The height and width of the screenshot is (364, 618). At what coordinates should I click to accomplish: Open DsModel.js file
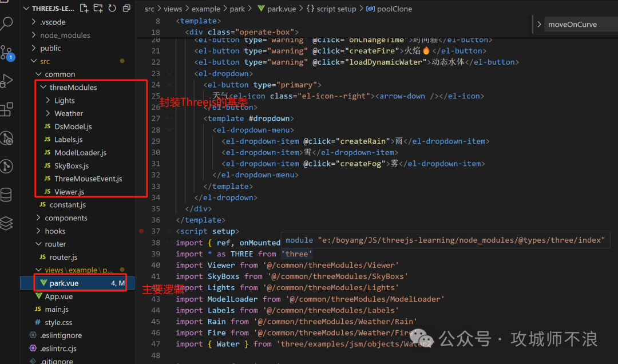[73, 126]
